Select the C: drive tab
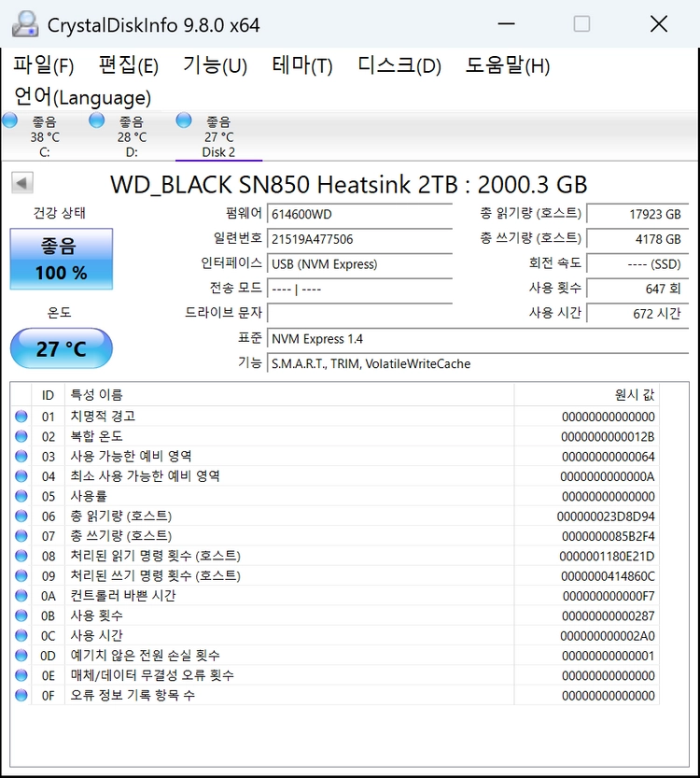 click(x=44, y=136)
